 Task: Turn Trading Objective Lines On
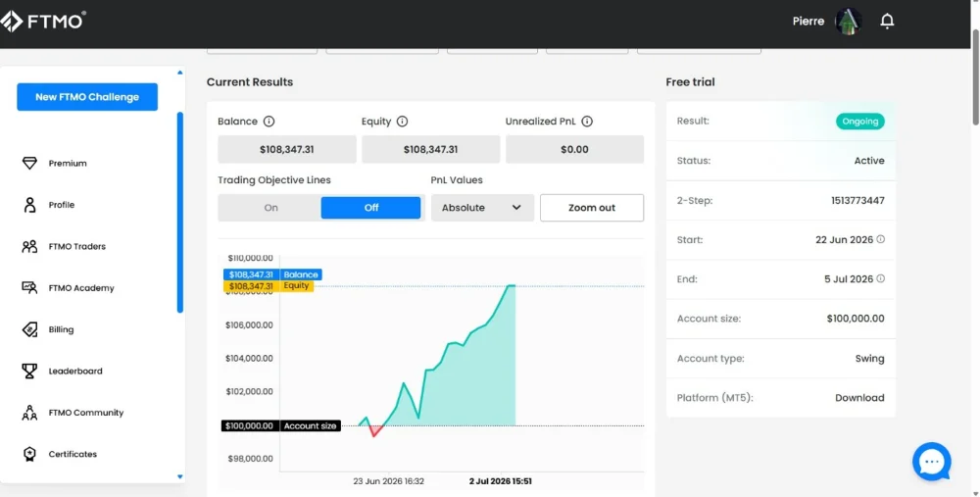270,208
